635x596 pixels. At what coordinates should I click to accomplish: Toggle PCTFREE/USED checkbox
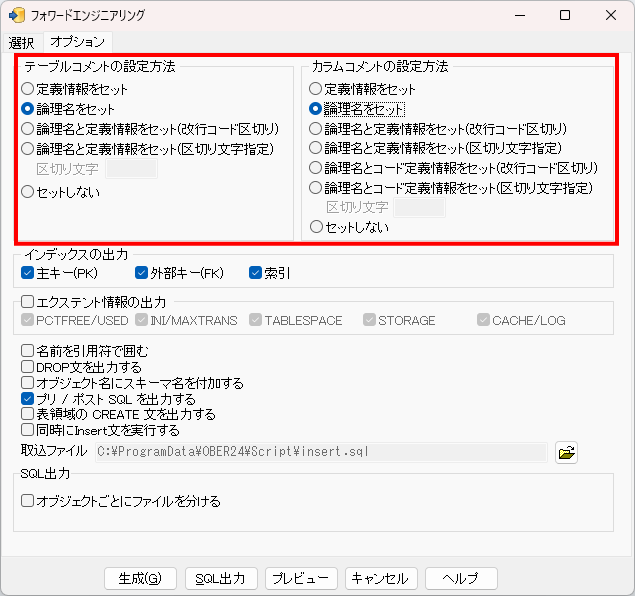pyautogui.click(x=27, y=320)
